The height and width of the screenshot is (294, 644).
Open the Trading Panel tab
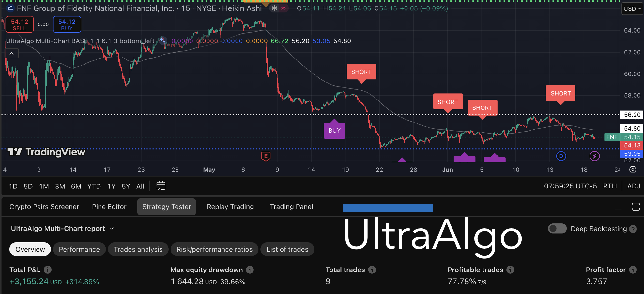(x=291, y=207)
